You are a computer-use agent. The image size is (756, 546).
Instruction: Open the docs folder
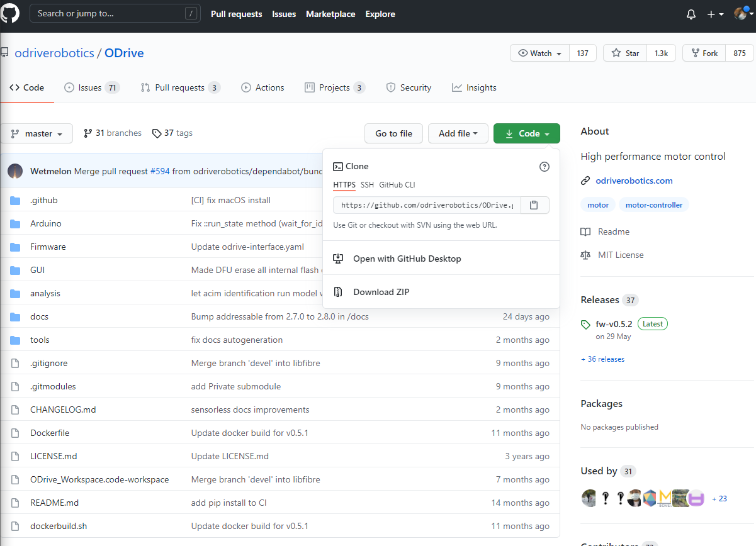39,316
